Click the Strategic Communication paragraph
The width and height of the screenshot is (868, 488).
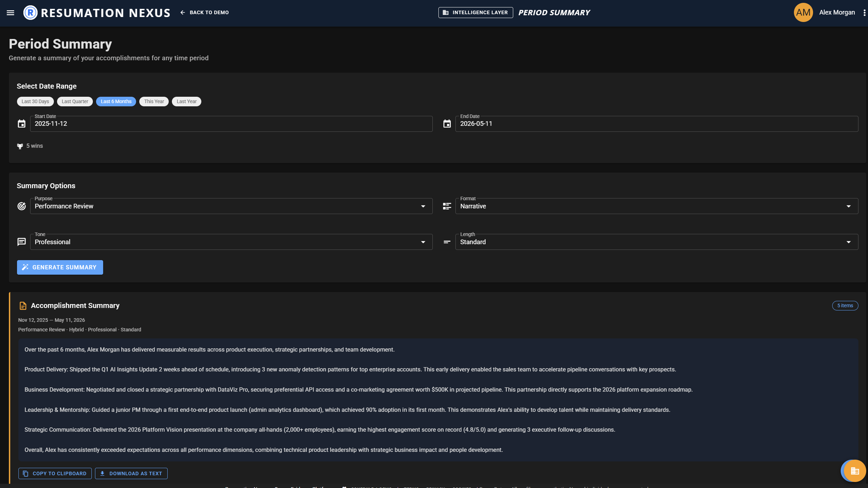coord(320,430)
